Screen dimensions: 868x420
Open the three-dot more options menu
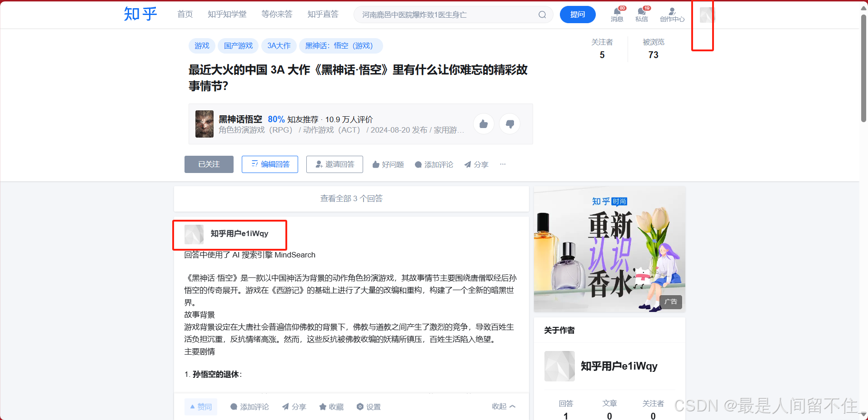coord(503,164)
